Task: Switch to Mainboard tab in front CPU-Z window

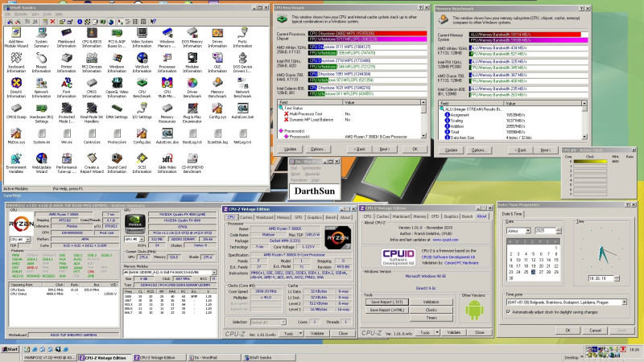Action: click(x=265, y=217)
